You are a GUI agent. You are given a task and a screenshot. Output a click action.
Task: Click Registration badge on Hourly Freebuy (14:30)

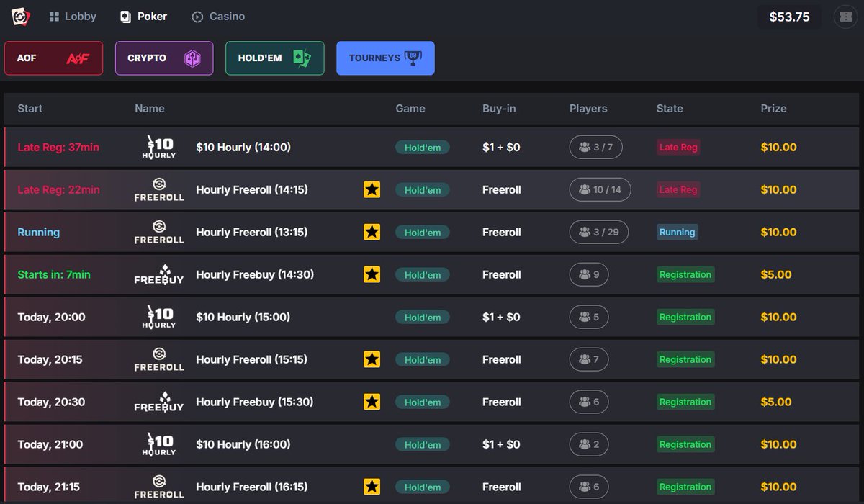[685, 275]
